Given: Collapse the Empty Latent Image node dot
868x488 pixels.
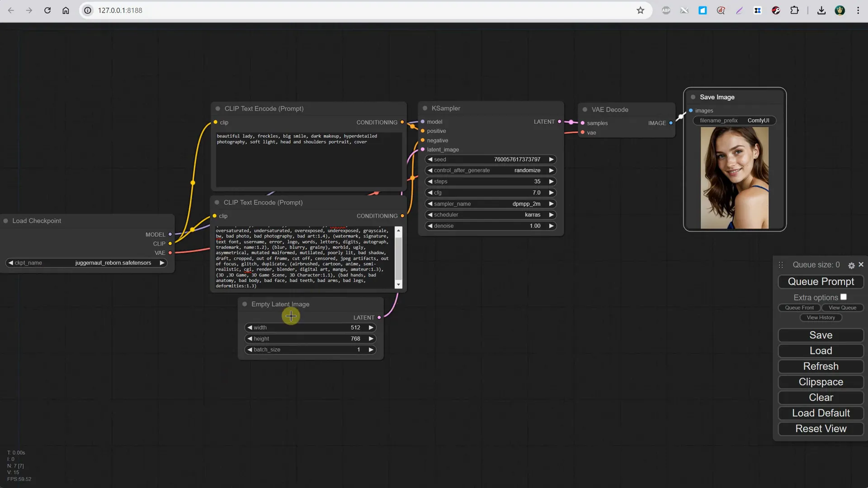Looking at the screenshot, I should click(245, 304).
